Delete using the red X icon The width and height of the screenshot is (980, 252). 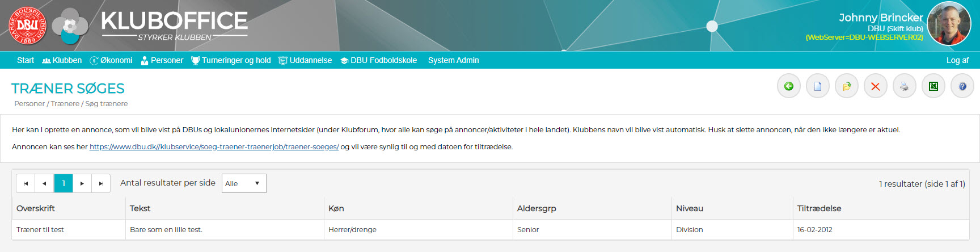(875, 86)
